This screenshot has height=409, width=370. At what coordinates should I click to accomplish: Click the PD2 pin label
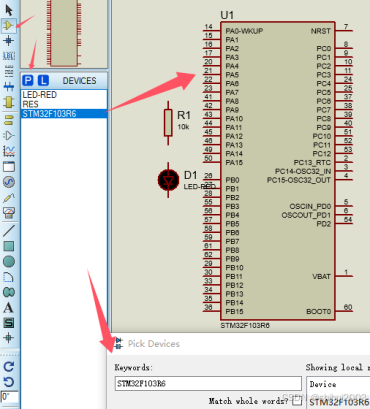tap(324, 224)
